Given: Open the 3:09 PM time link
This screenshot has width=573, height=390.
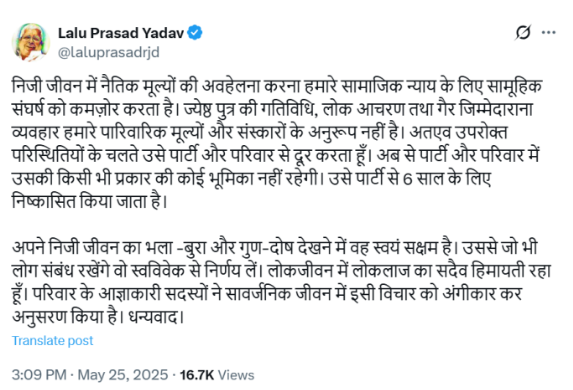Looking at the screenshot, I should [39, 375].
